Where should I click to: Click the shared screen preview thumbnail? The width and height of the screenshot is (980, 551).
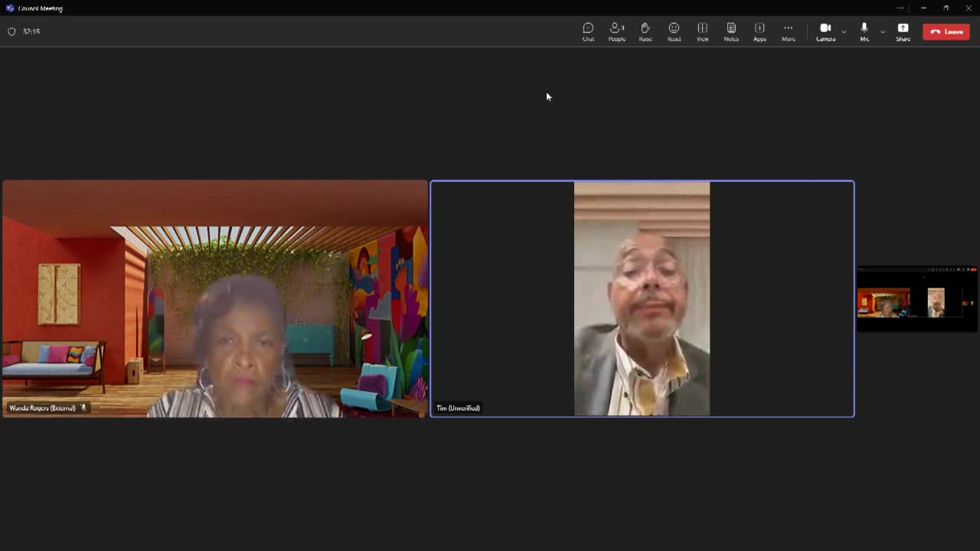917,299
